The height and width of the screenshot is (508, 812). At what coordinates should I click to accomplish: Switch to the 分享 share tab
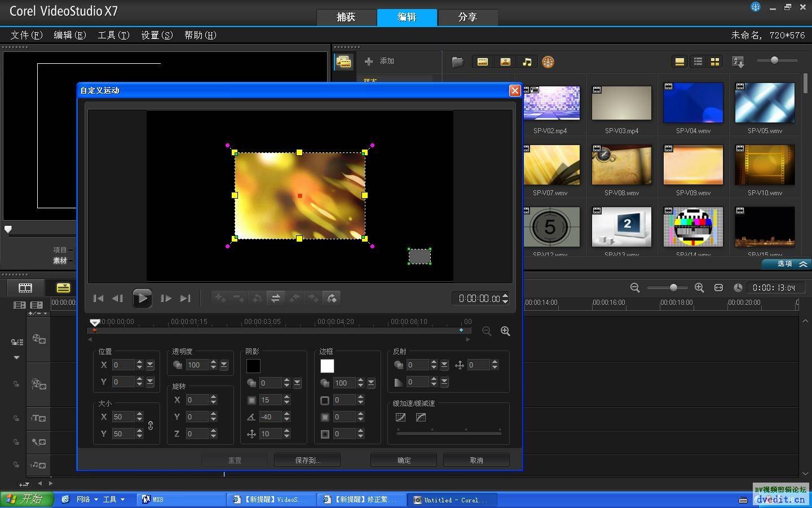(x=467, y=17)
